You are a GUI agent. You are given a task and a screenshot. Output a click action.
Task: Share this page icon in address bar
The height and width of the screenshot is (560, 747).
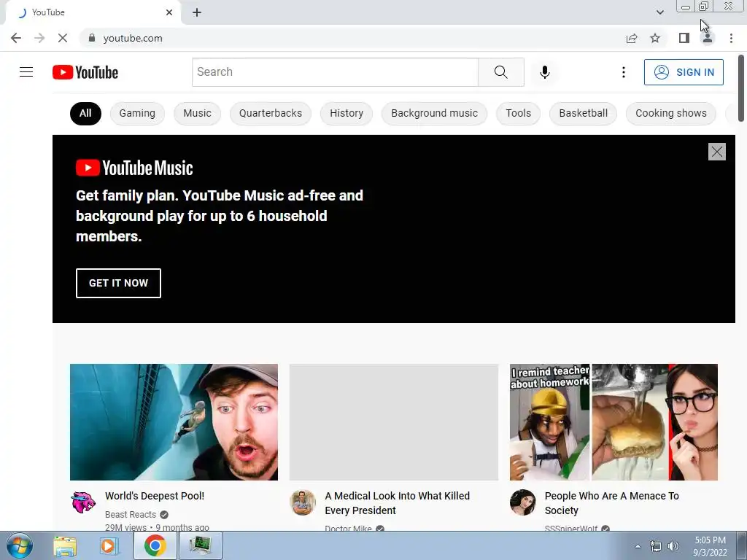632,38
